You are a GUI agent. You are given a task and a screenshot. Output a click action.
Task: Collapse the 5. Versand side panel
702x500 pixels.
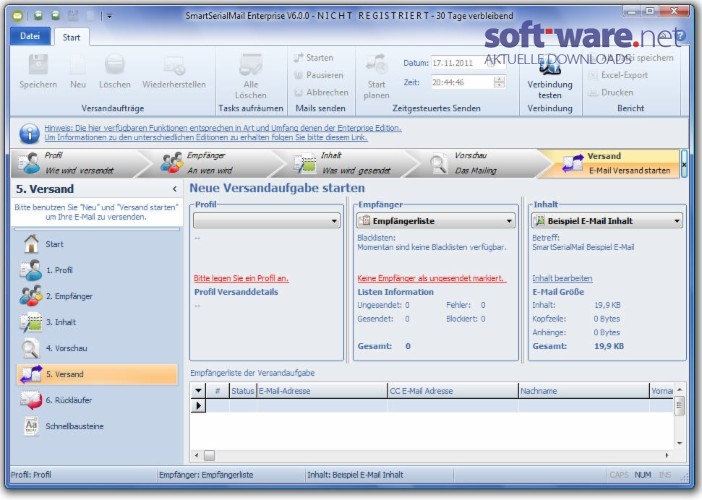point(175,189)
